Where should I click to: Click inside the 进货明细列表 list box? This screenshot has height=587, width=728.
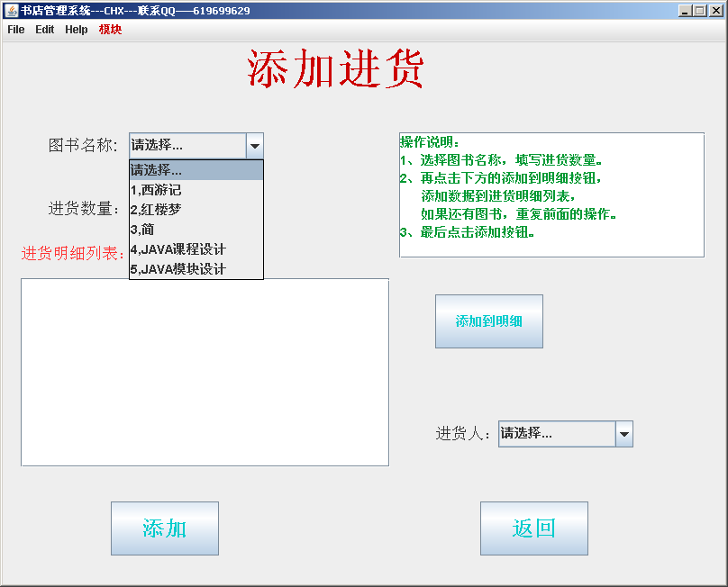(205, 372)
